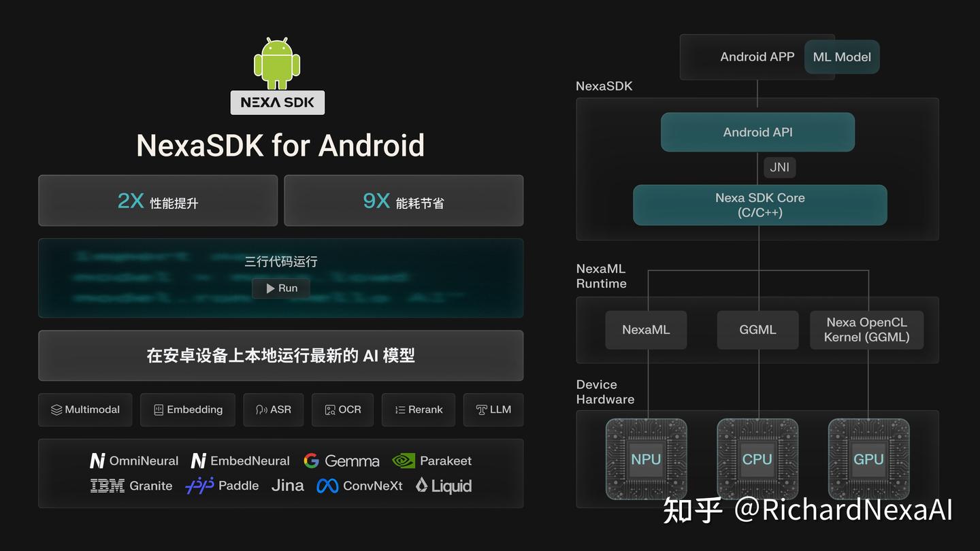Toggle the OCR capability chip
The image size is (980, 551).
tap(342, 410)
